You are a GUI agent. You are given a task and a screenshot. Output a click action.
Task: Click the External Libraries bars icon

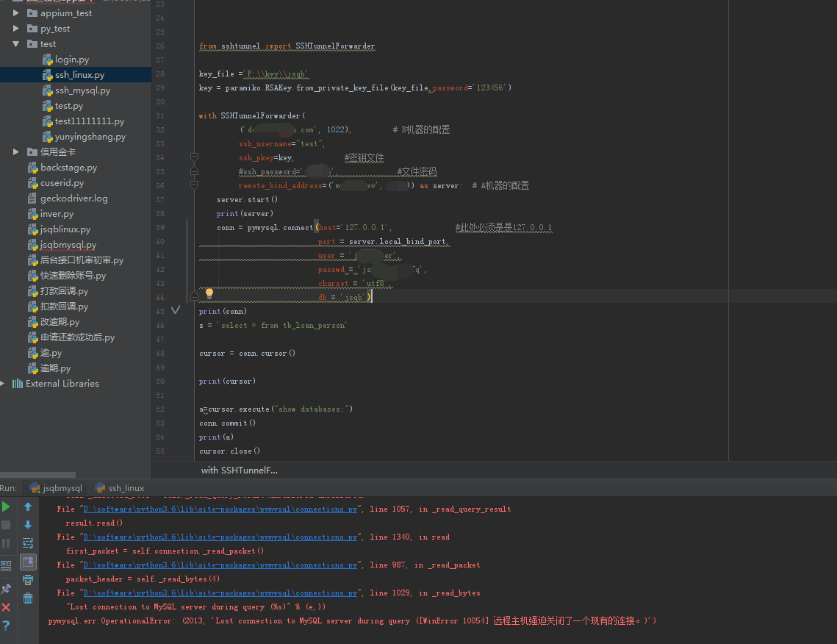(x=18, y=384)
